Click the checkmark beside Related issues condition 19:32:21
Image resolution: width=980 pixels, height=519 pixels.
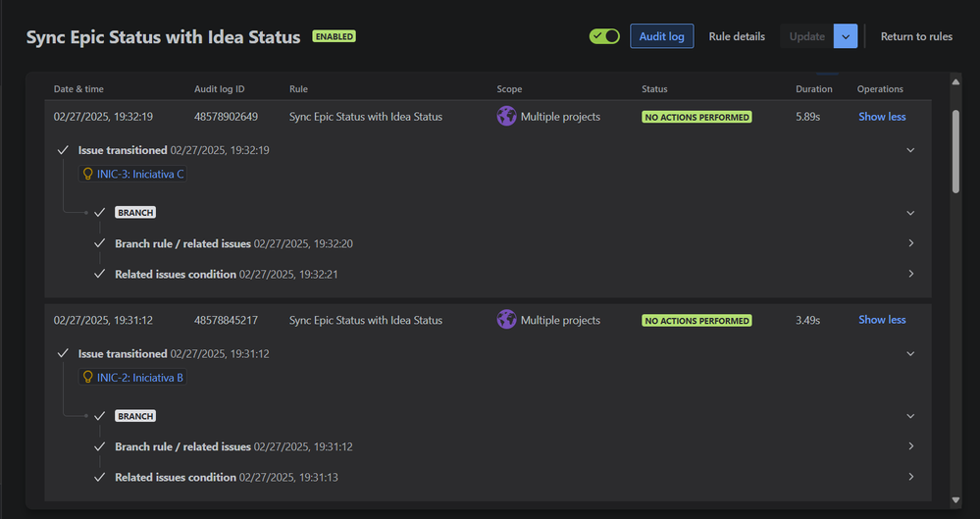99,274
